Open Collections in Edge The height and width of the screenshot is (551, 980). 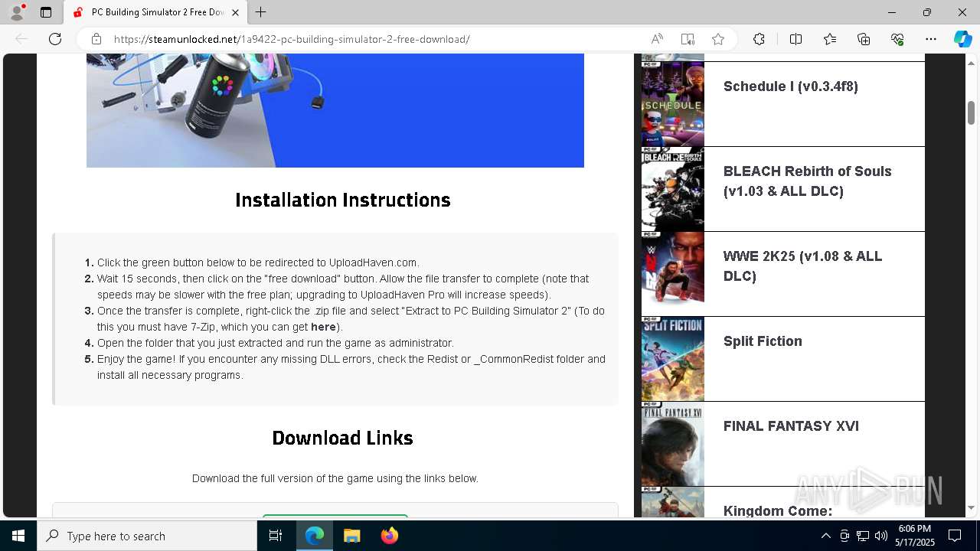[x=864, y=39]
